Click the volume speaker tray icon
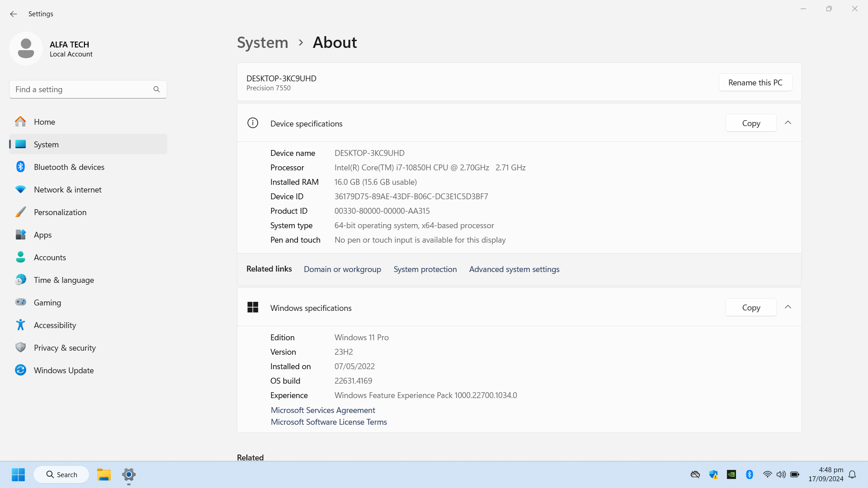 click(781, 474)
